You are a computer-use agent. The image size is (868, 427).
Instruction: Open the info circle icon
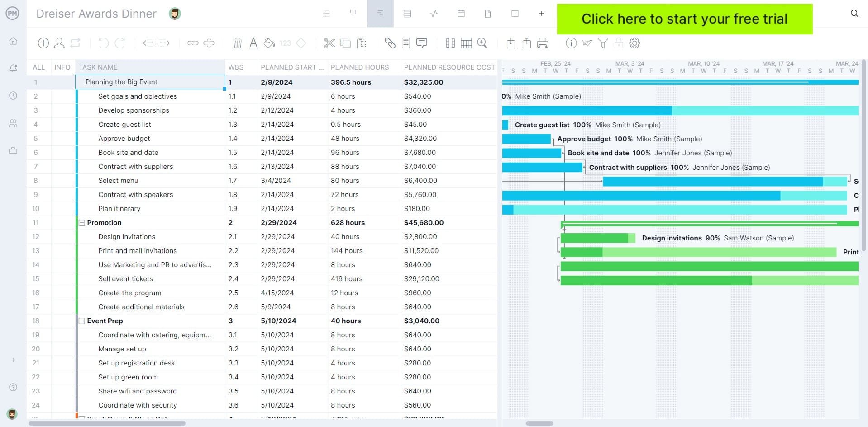(x=571, y=43)
